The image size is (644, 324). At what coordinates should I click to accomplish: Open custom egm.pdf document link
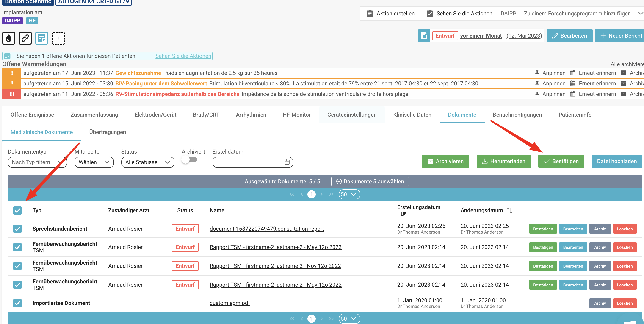[230, 303]
